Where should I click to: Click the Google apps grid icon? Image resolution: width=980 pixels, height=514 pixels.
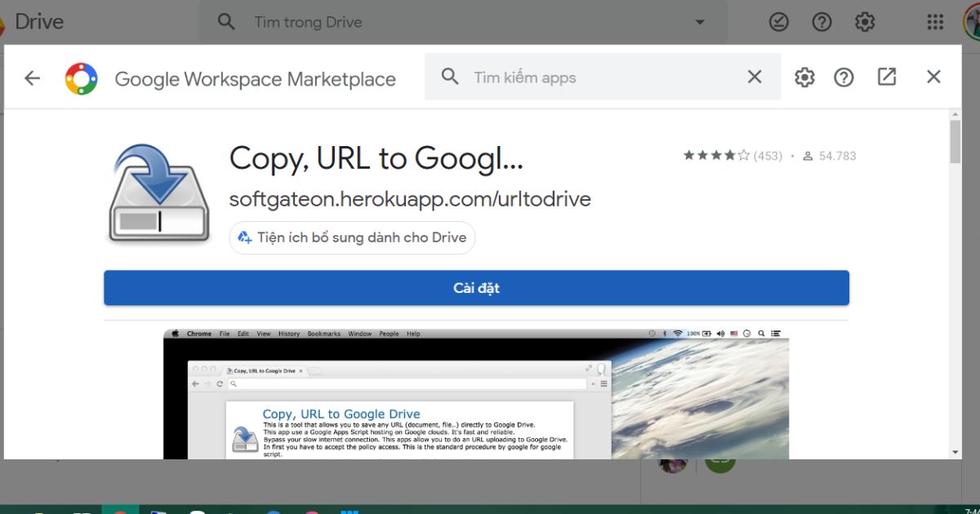coord(935,22)
